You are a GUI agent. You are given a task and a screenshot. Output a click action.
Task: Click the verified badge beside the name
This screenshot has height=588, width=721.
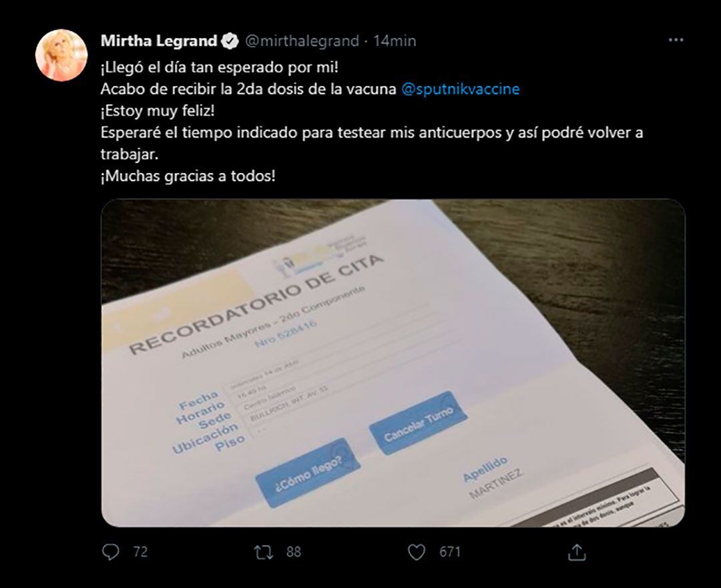230,41
